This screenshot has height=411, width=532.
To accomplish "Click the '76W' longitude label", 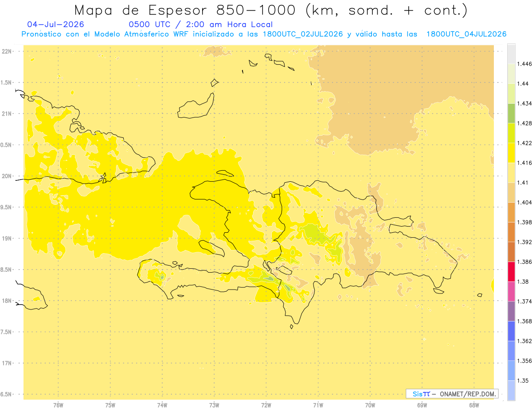I will click(58, 405).
